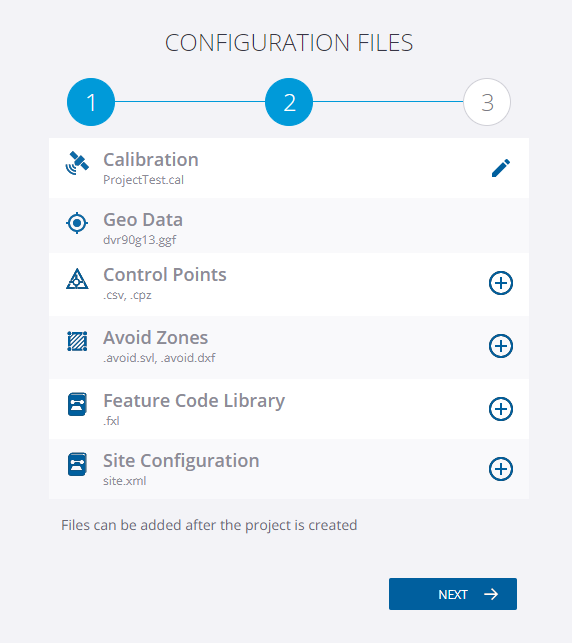572x643 pixels.
Task: Add an Avoid Zones file
Action: (501, 346)
